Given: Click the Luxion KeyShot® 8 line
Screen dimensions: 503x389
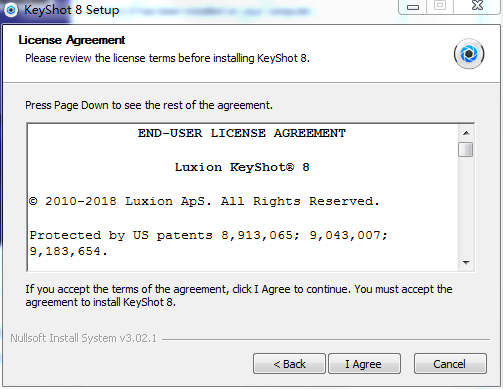Looking at the screenshot, I should click(x=242, y=167).
